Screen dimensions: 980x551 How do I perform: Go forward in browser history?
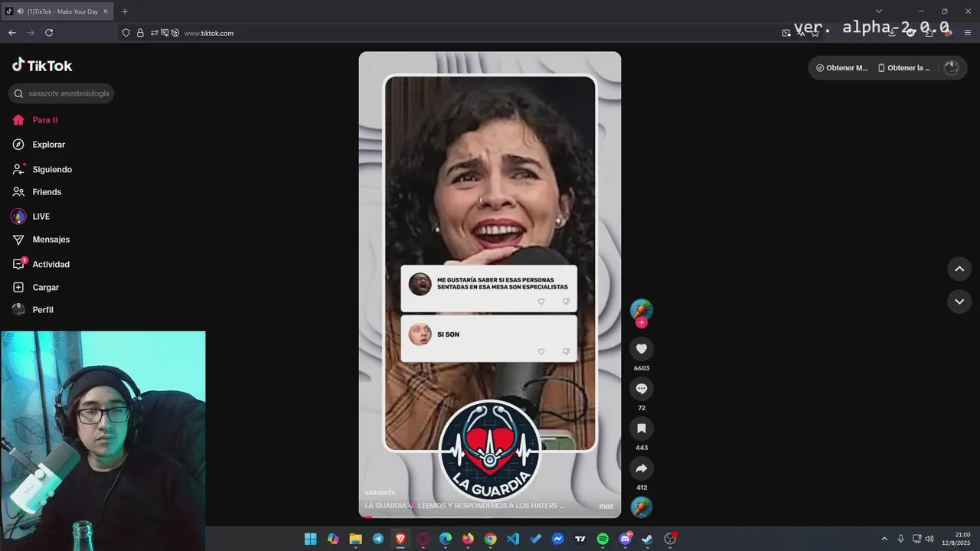click(31, 33)
